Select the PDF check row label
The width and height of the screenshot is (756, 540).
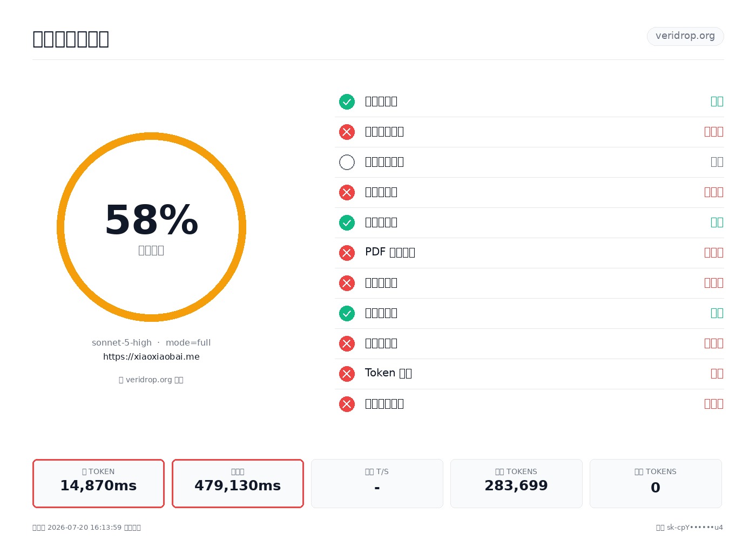390,252
